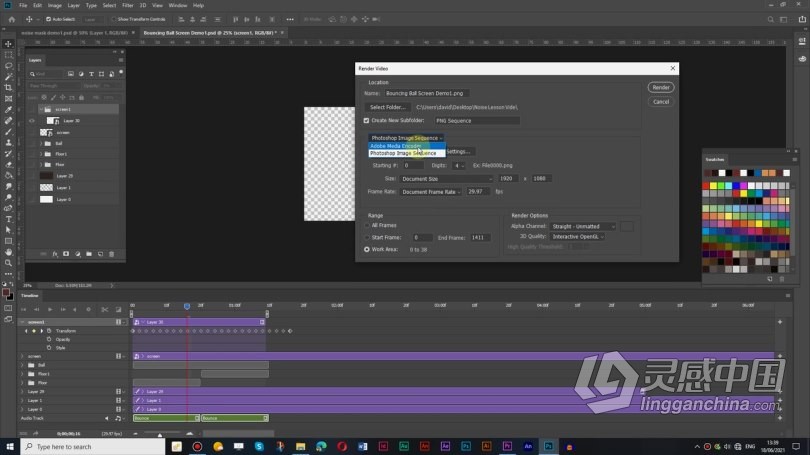Toggle the Transform stopwatch keyframe control

pyautogui.click(x=49, y=331)
